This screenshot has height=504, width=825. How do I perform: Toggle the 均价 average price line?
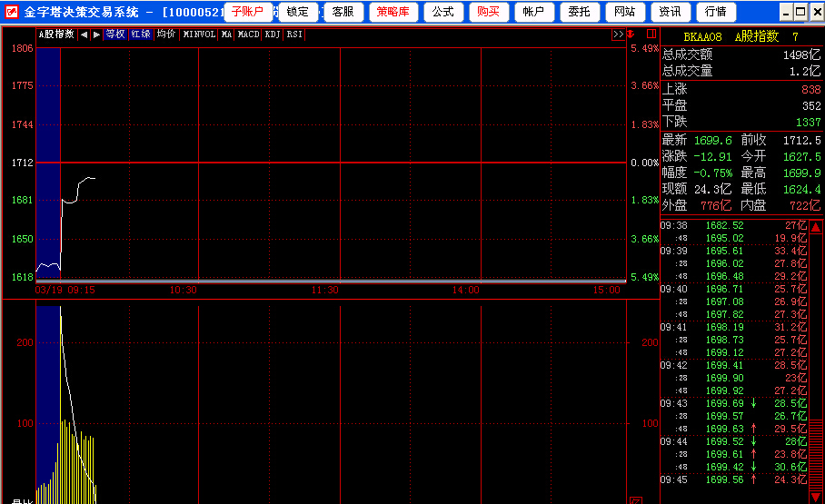[x=165, y=35]
